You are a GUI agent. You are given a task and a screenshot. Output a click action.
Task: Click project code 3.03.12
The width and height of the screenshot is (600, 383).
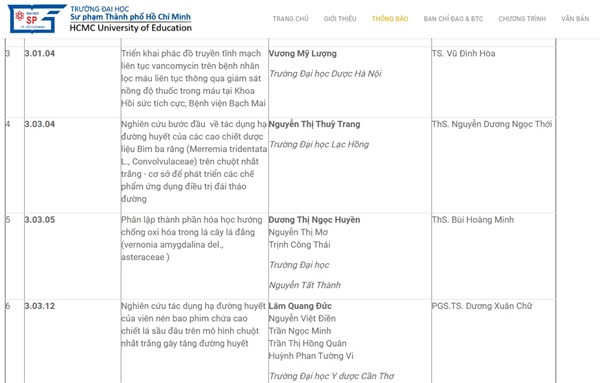click(40, 306)
